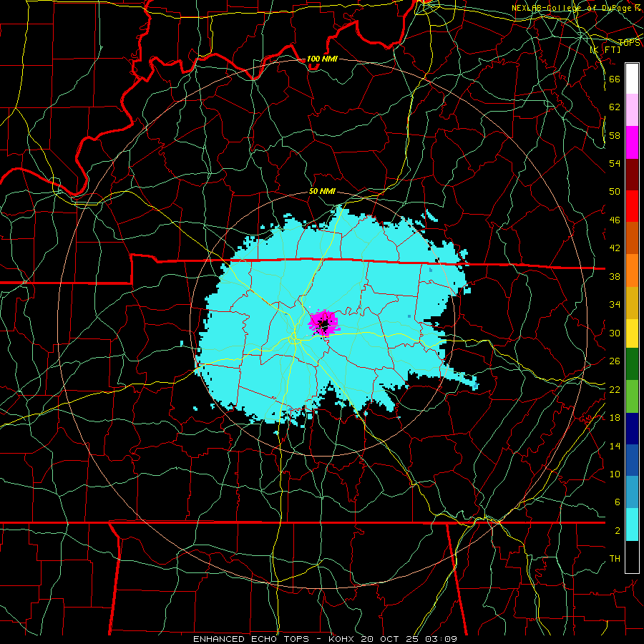Click the '03:09' timestamp text
The width and height of the screenshot is (644, 644).
coord(442,639)
